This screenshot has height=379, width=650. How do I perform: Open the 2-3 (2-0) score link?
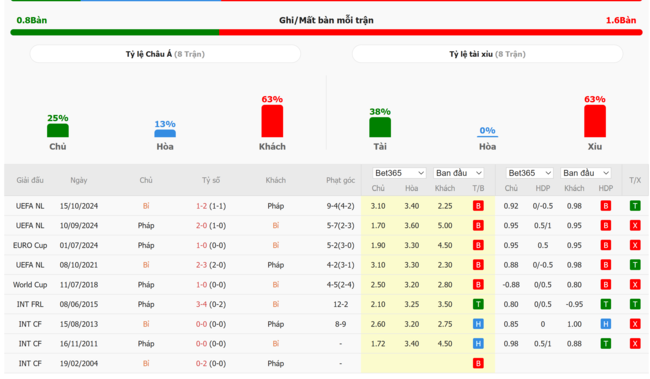pos(211,265)
